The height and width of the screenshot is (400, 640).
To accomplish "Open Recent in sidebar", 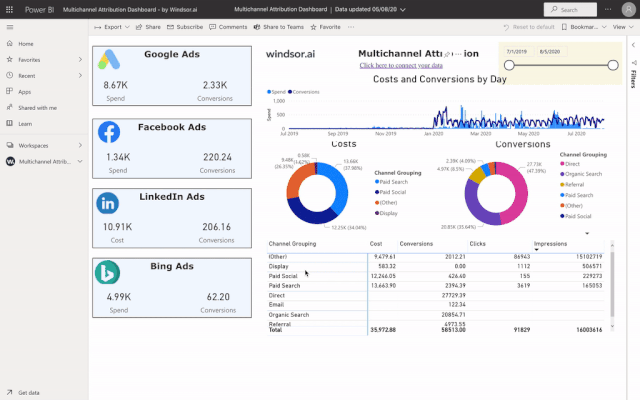I will pyautogui.click(x=27, y=76).
